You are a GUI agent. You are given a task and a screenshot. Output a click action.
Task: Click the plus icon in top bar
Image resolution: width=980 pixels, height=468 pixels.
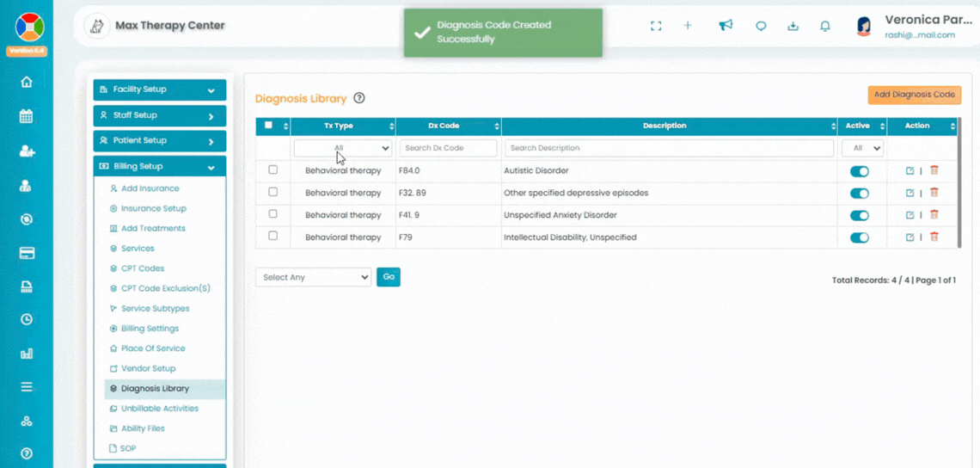688,26
